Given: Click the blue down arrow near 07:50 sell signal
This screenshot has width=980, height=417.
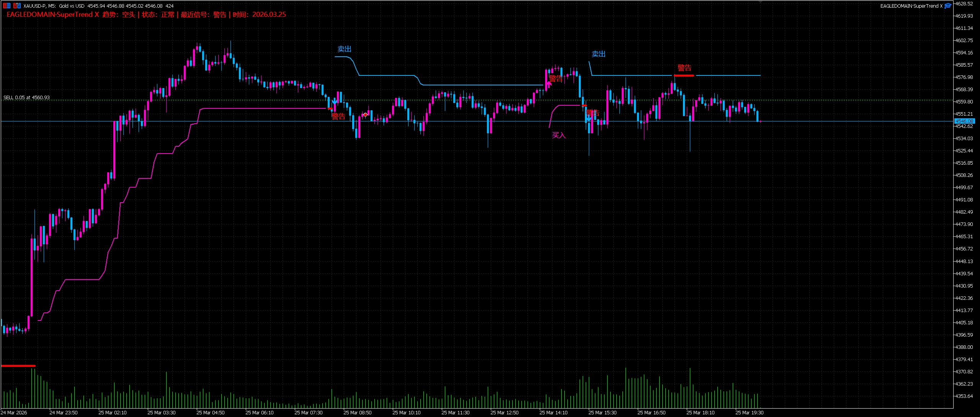Looking at the screenshot, I should point(335,102).
